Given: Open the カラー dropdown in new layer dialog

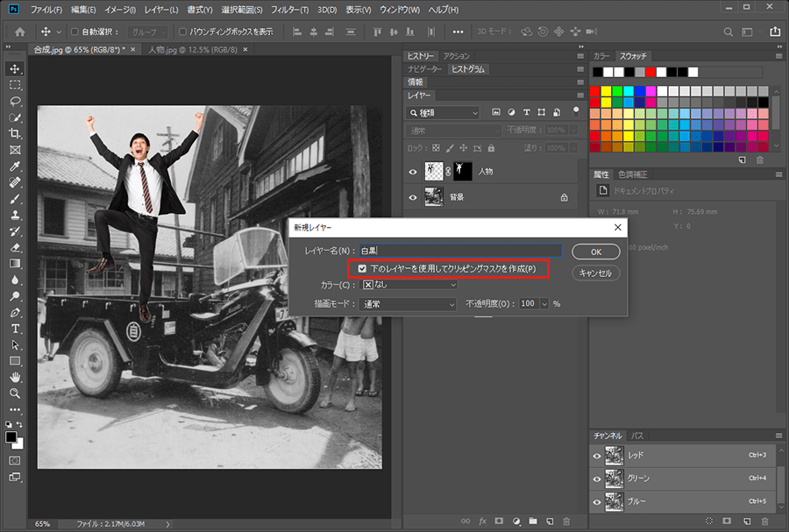Looking at the screenshot, I should [x=409, y=285].
